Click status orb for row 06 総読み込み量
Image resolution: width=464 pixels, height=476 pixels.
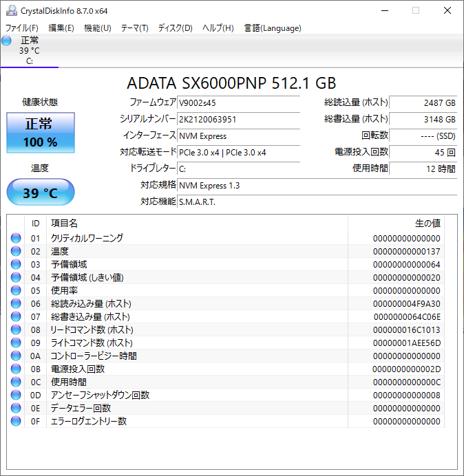coord(16,303)
